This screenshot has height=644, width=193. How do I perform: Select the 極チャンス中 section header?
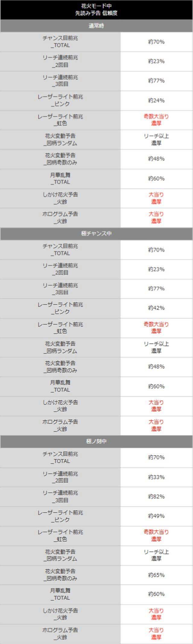pos(96,234)
